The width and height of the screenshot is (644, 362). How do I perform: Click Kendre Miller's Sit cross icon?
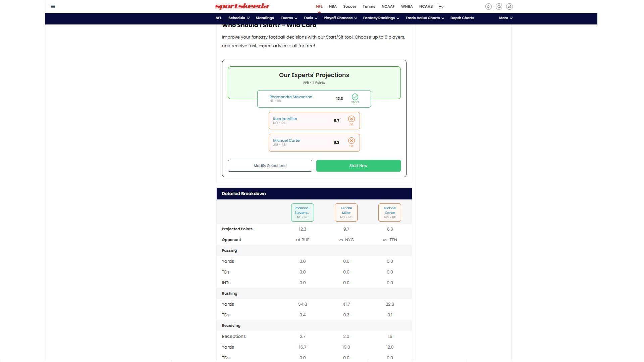[x=351, y=119]
